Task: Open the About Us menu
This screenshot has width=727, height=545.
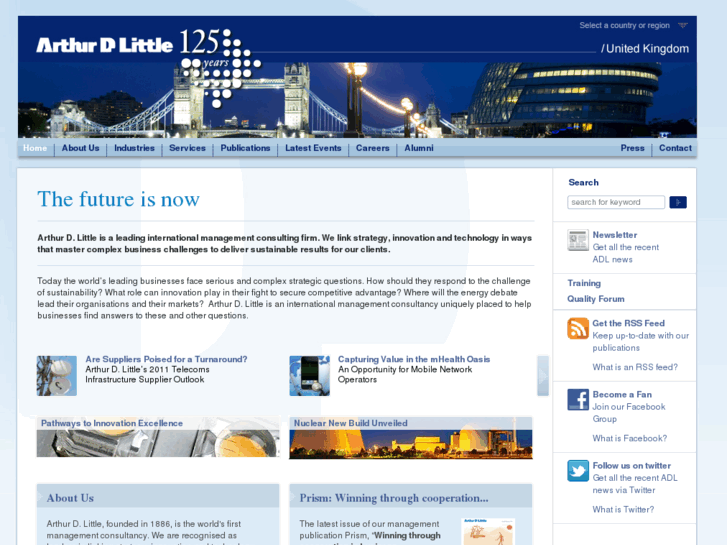Action: click(80, 148)
